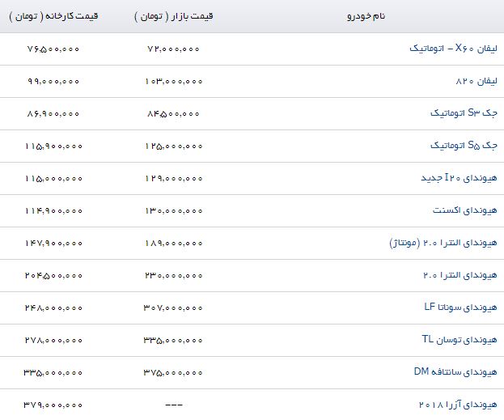
Task: Select factory price 76,500,000 for Lifan X60
Action: (x=53, y=49)
